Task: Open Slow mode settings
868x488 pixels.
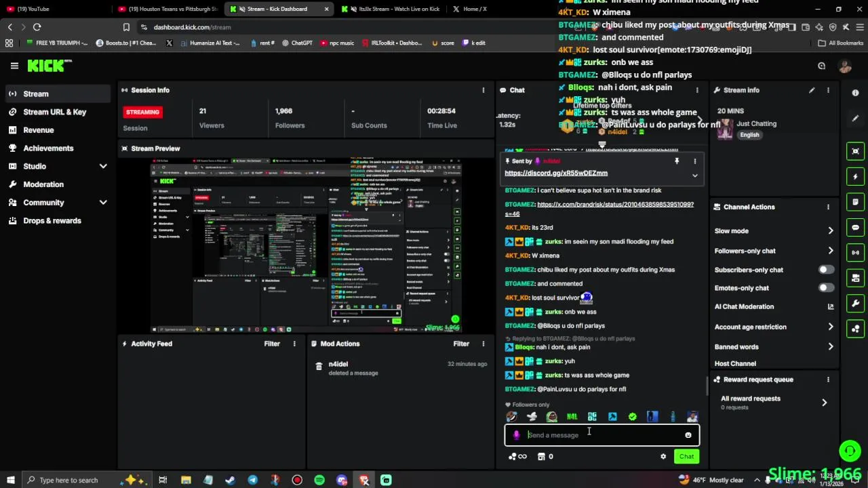Action: pyautogui.click(x=774, y=231)
